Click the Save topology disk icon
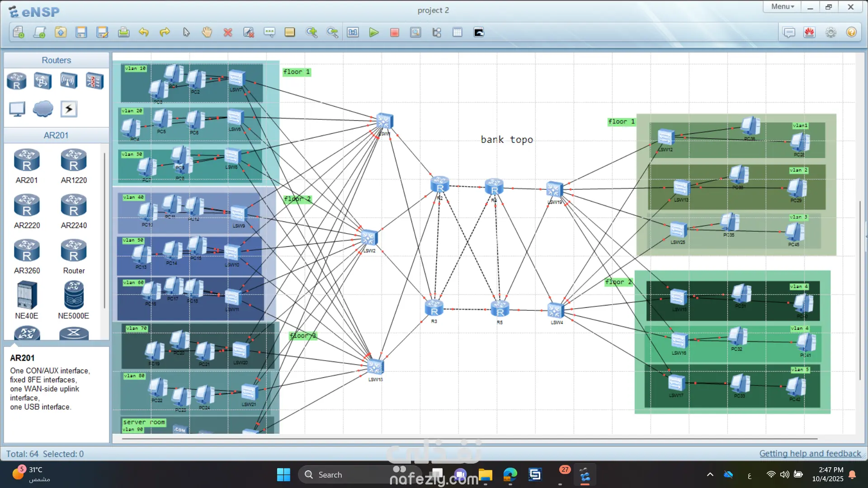 (x=81, y=33)
